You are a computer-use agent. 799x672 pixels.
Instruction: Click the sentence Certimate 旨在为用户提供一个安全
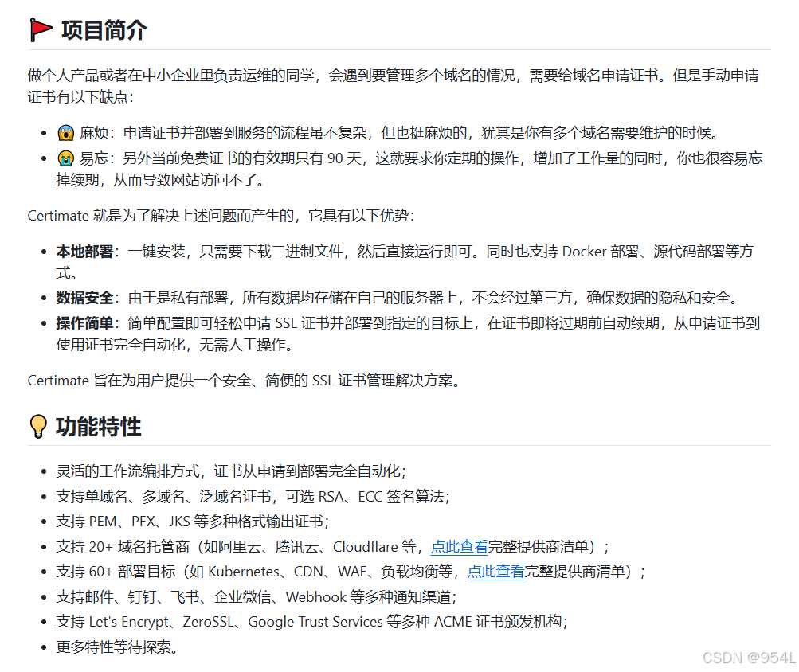(244, 381)
